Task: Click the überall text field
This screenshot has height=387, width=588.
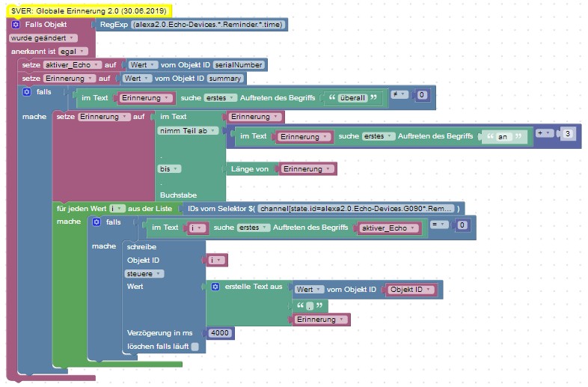Action: [350, 97]
